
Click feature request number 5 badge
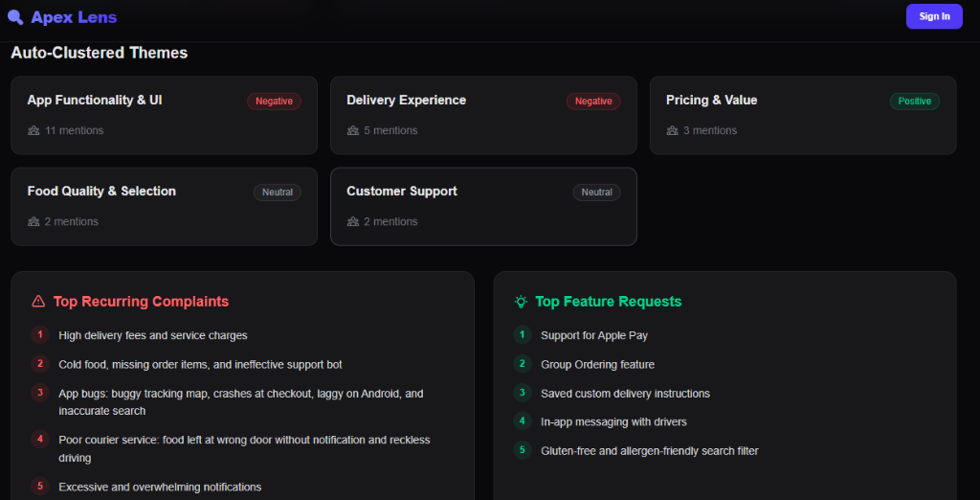(x=523, y=450)
